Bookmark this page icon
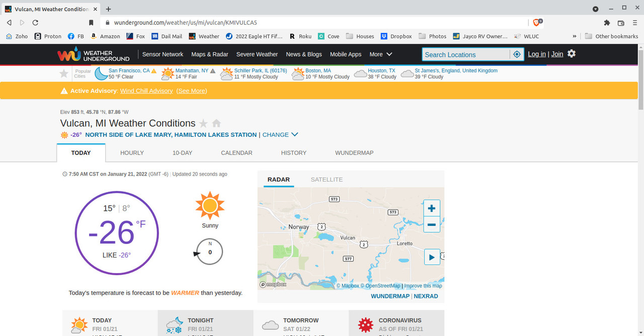 (91, 23)
